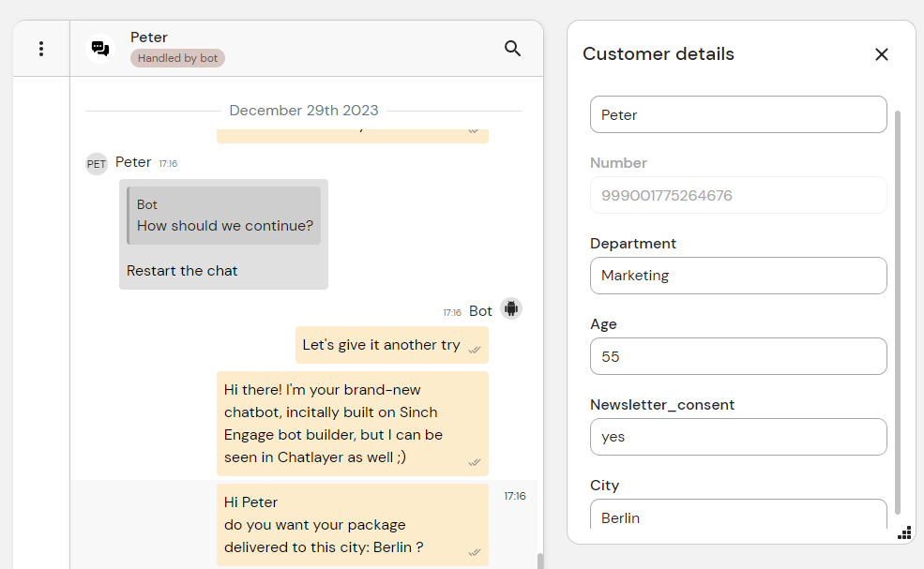Edit the Age field showing 55
The width and height of the screenshot is (924, 569).
737,356
